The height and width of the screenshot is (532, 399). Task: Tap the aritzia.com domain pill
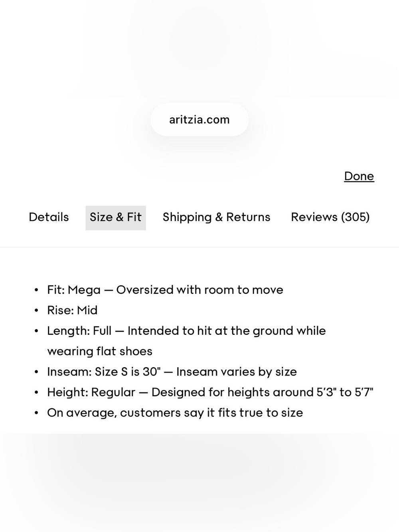199,120
